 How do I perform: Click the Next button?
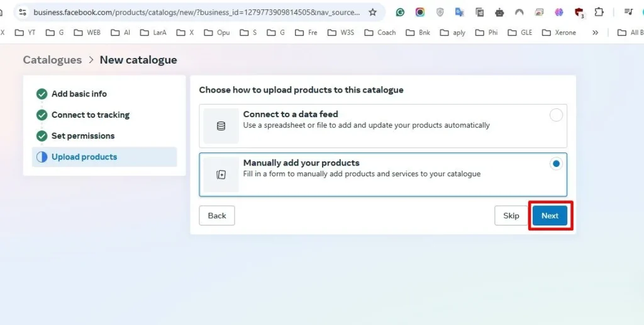point(550,215)
